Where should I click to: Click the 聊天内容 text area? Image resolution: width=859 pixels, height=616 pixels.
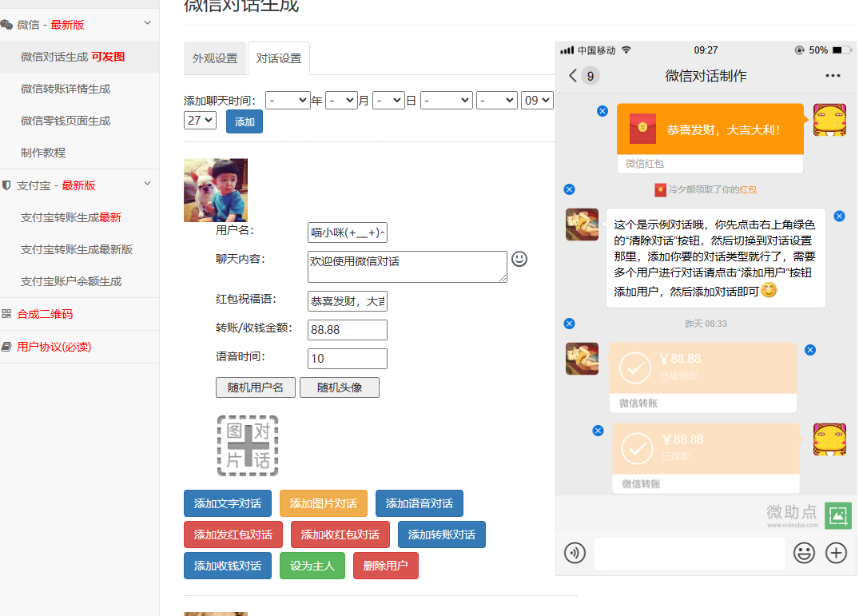pos(407,267)
